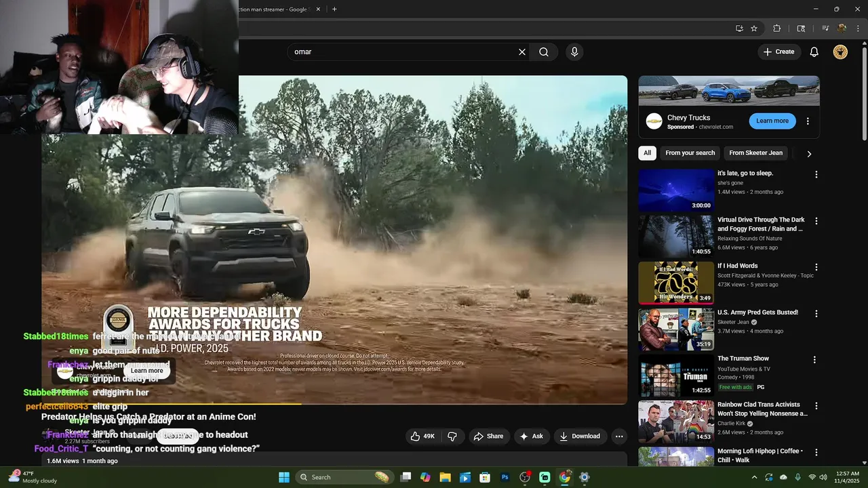Open menu for 'If I Had Words'

click(816, 267)
